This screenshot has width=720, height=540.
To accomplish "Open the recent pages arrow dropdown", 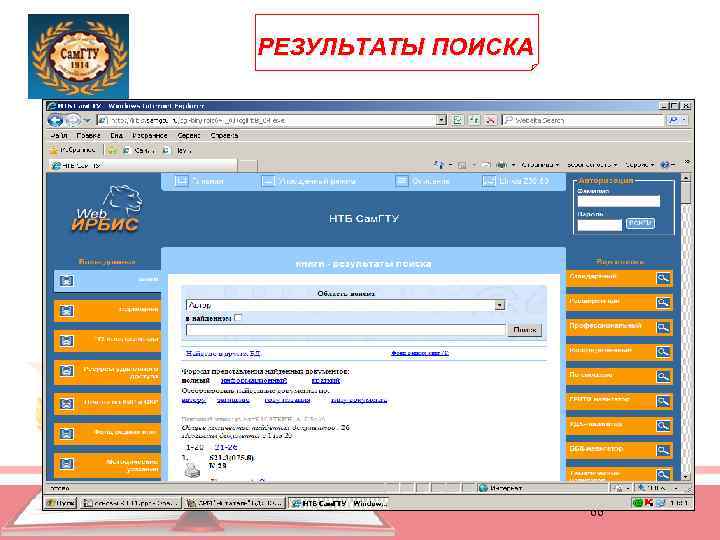I will 87,120.
